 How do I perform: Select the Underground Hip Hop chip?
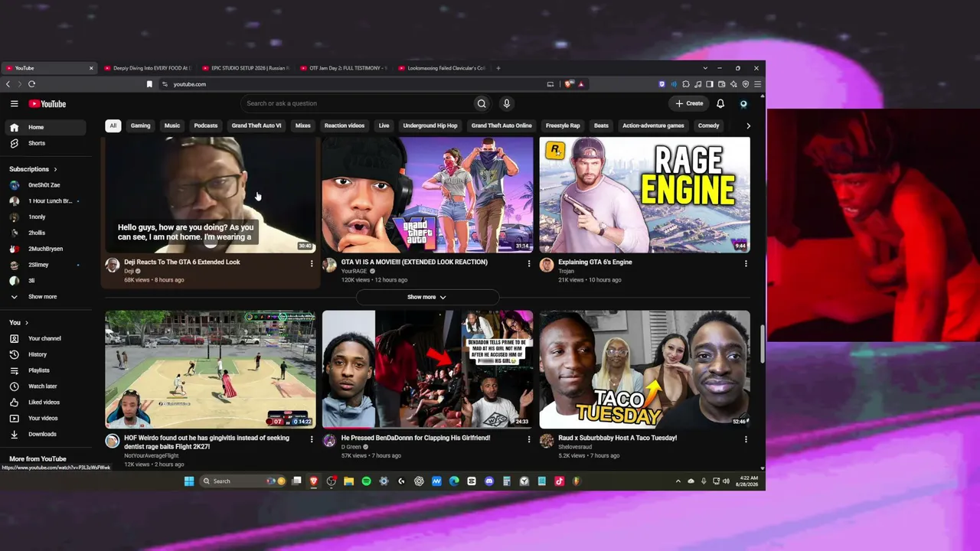[430, 126]
